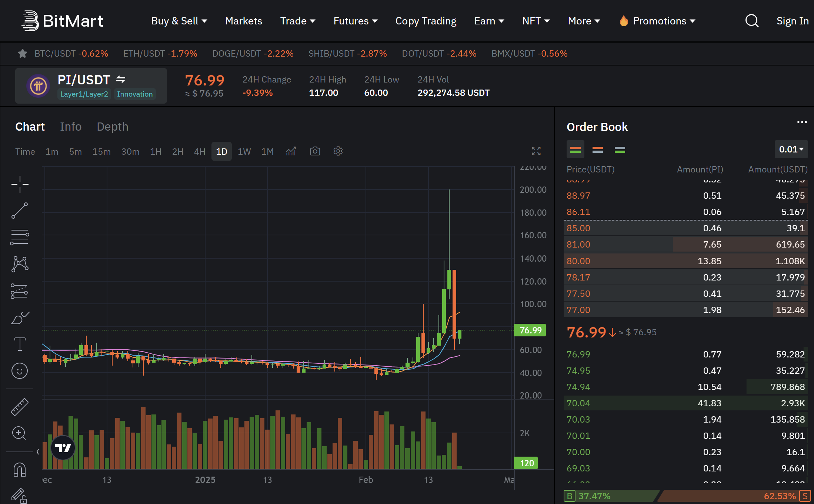Viewport: 814px width, 504px height.
Task: Expand the chart to fullscreen
Action: (x=536, y=151)
